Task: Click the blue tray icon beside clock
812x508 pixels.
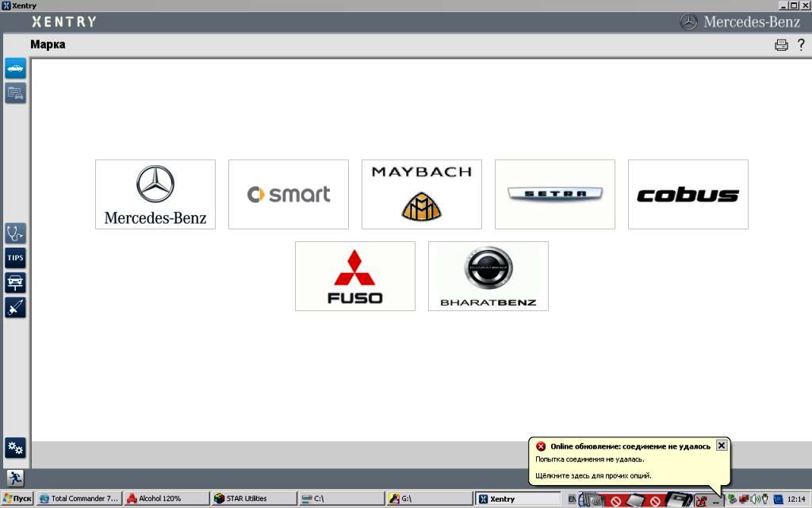Action: [778, 500]
